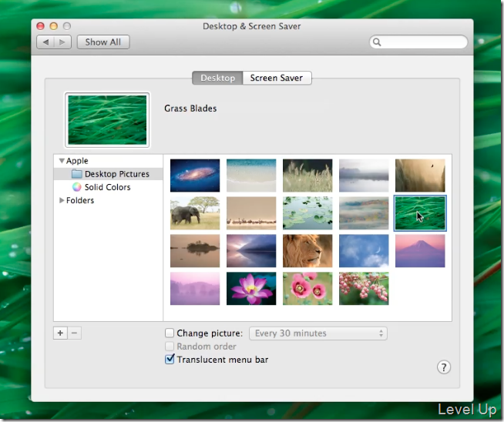This screenshot has height=422, width=504.
Task: Open the Every 30 minutes dropdown
Action: 318,333
